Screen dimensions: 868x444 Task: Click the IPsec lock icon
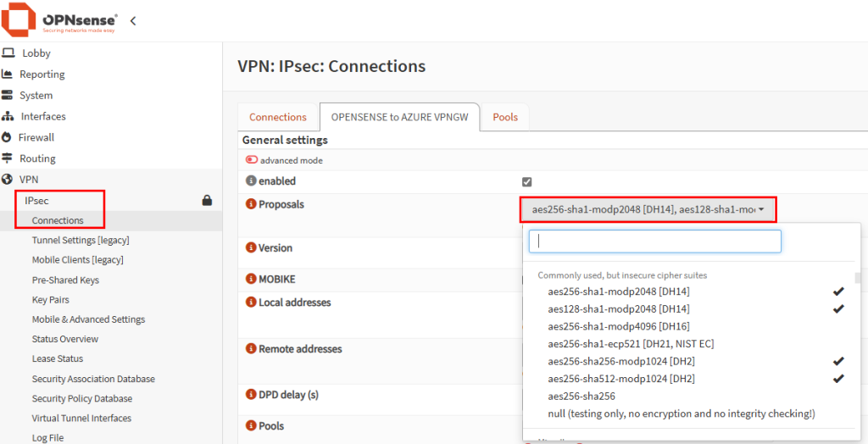[207, 201]
